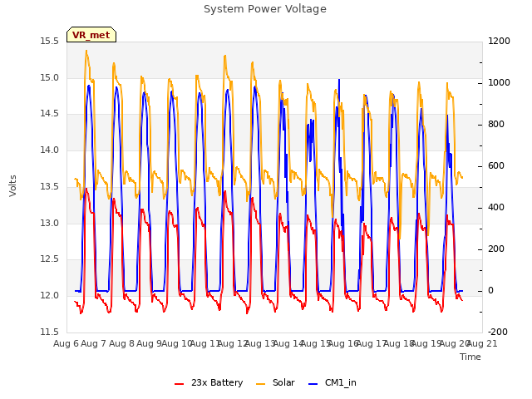Viewport: 532px width, 399px height.
Task: Click the 800 right axis tick label
Action: click(496, 125)
